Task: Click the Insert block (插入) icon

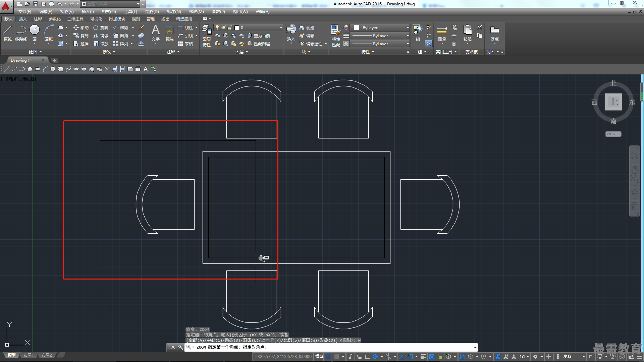Action: pyautogui.click(x=291, y=33)
